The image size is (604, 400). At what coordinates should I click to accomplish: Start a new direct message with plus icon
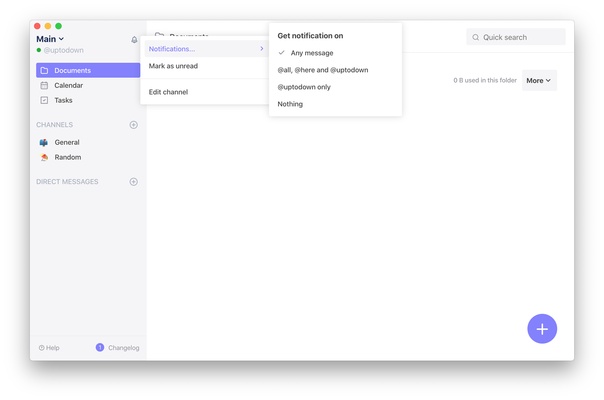[134, 182]
